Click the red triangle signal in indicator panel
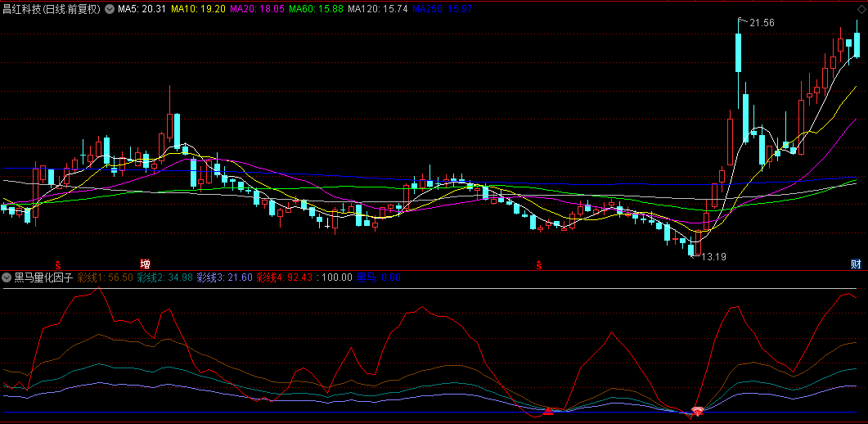The height and width of the screenshot is (424, 868). (x=548, y=411)
